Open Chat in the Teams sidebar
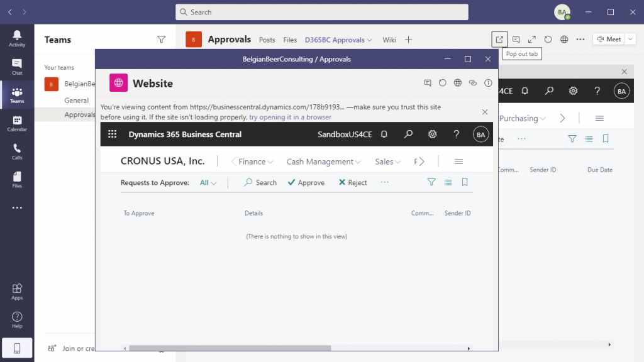This screenshot has height=362, width=644. coord(17,67)
